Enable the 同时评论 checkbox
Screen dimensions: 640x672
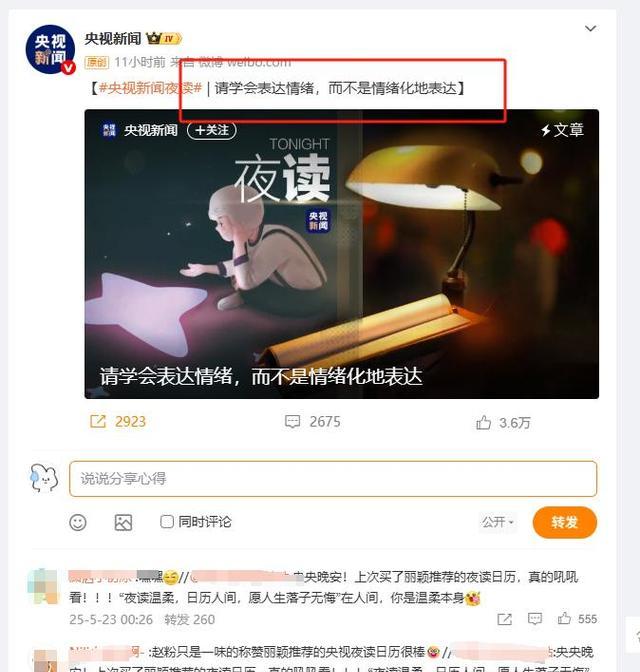pos(166,522)
